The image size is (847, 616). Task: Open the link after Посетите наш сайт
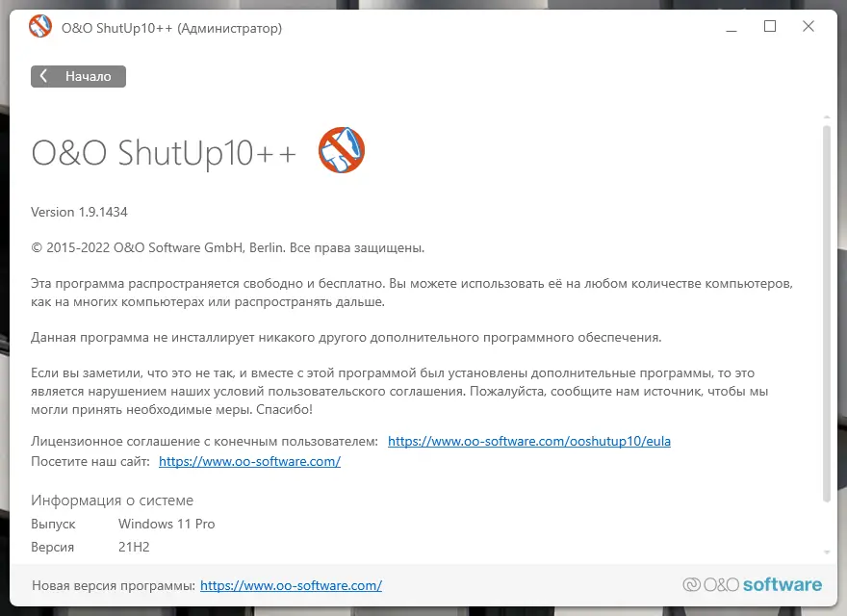[x=249, y=461]
